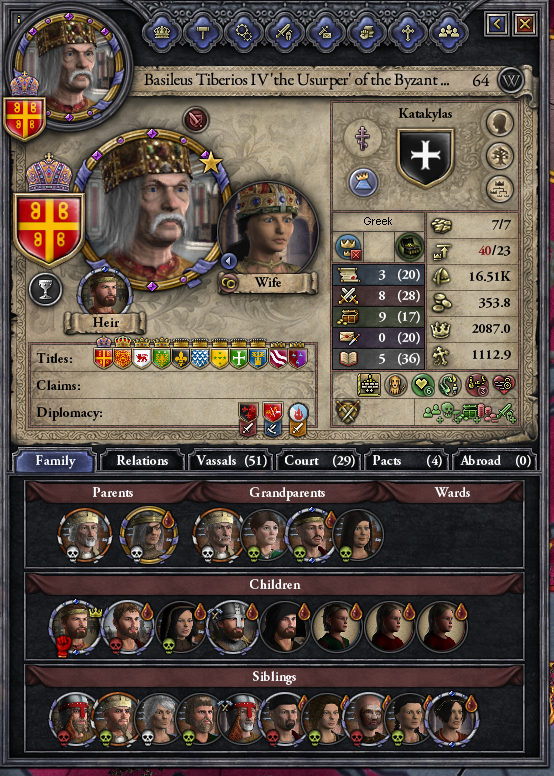Open the dynasty tree icon
Viewport: 554px width, 776px height.
[x=500, y=156]
